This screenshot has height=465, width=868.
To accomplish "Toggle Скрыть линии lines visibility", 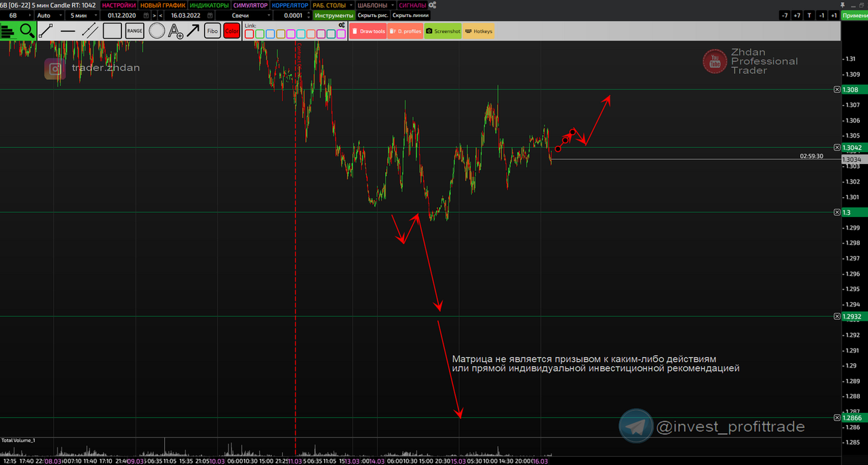I will point(410,16).
